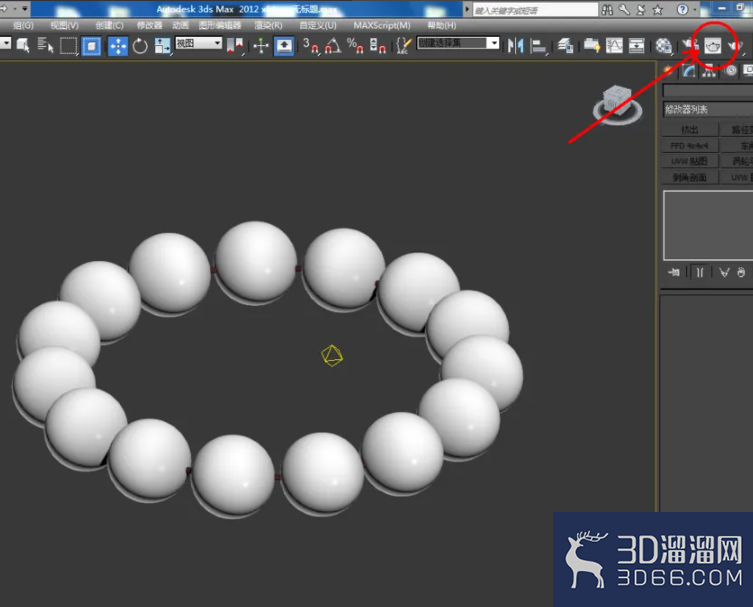Click the FFD 4x4x4 modifier button
This screenshot has height=607, width=753.
690,146
